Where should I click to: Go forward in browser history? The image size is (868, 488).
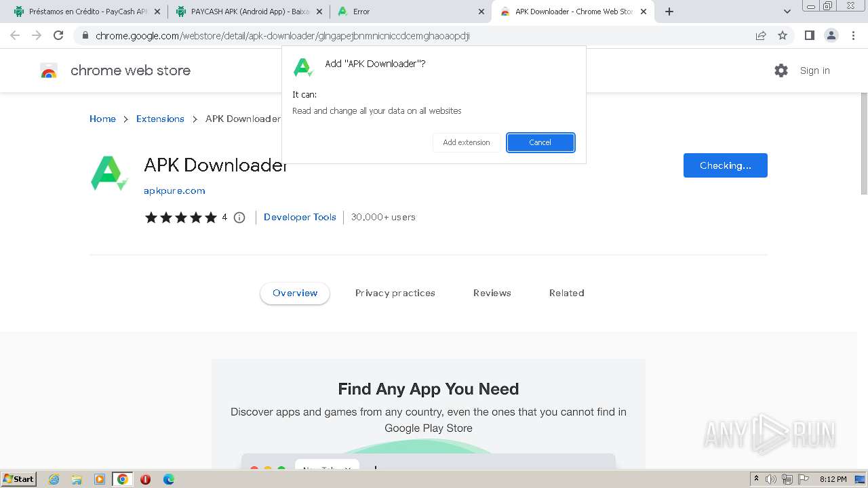point(37,35)
